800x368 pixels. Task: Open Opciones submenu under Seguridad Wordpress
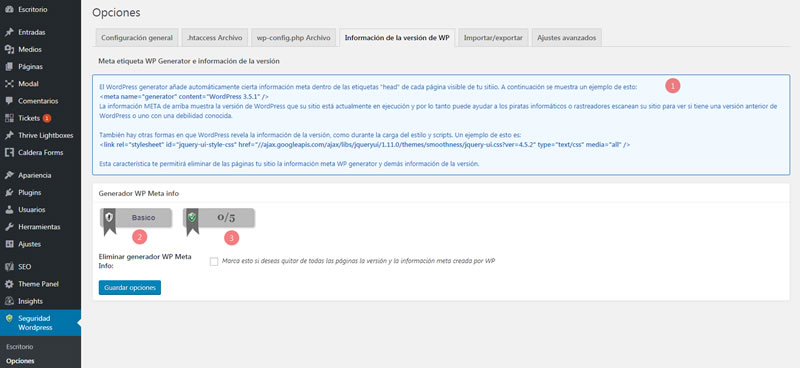click(x=20, y=361)
